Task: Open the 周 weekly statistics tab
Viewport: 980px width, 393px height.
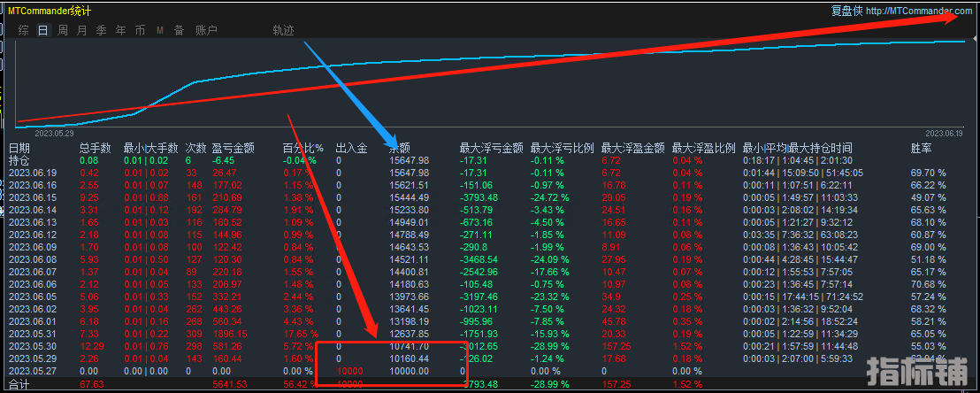Action: point(63,30)
